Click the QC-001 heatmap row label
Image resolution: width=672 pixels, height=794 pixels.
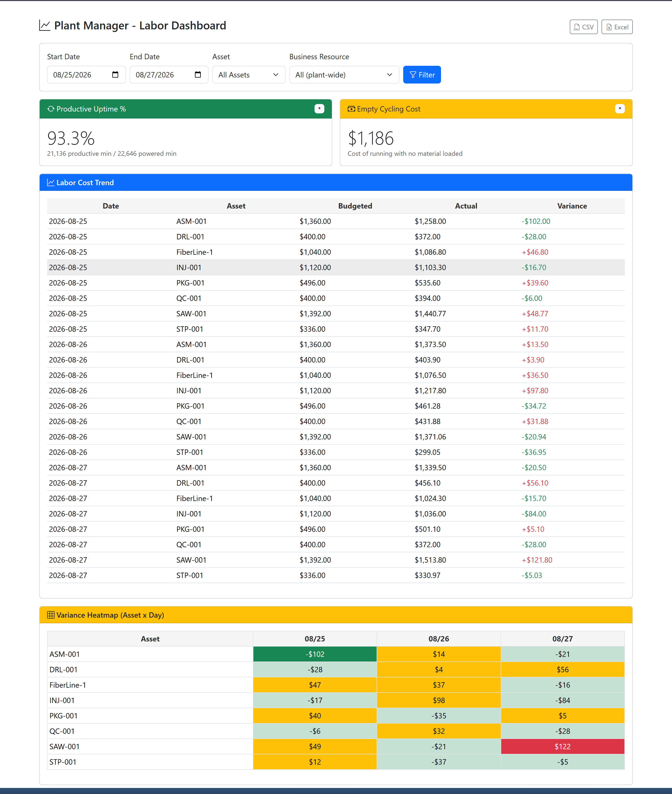[62, 731]
